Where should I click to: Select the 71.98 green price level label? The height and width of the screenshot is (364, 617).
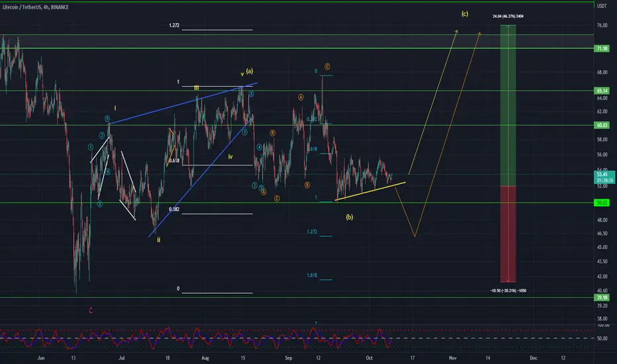[x=602, y=48]
